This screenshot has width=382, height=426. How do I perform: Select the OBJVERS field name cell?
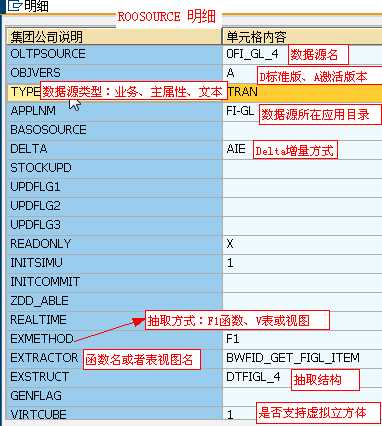point(114,73)
